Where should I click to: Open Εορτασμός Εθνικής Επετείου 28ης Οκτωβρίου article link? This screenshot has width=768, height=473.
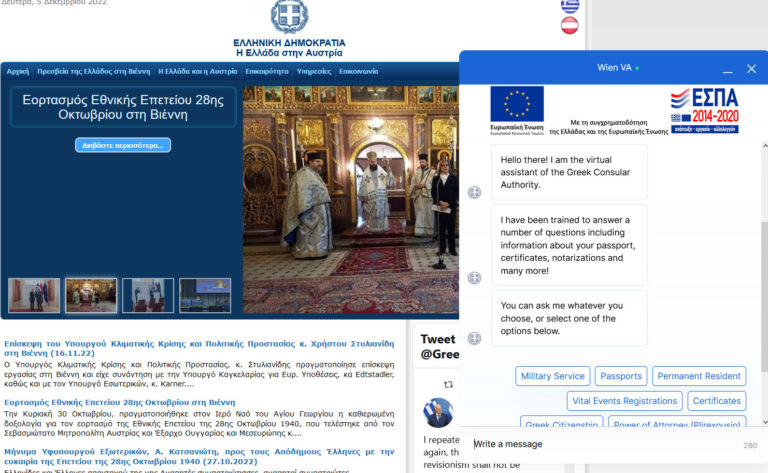pos(120,402)
